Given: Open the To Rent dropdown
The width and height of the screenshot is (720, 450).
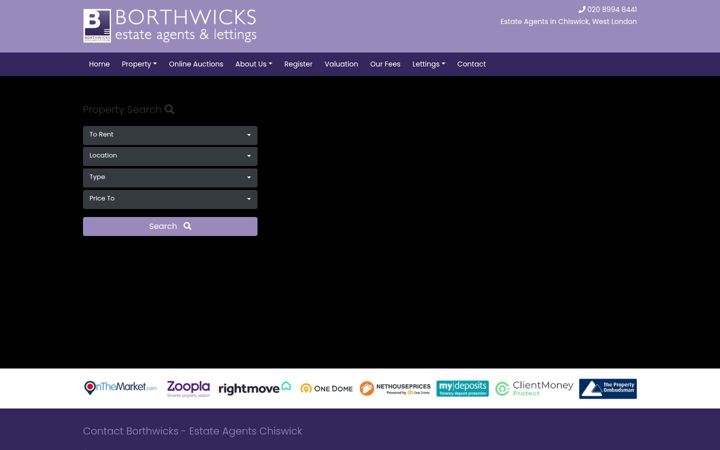Looking at the screenshot, I should coord(170,135).
